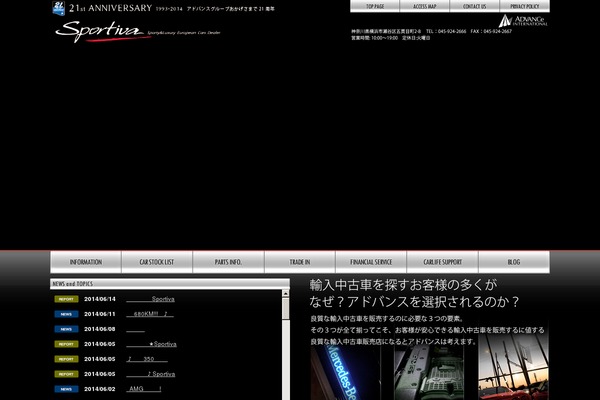Image resolution: width=600 pixels, height=400 pixels.
Task: Open the 2014/06/05 link containing 350
Action: point(147,359)
